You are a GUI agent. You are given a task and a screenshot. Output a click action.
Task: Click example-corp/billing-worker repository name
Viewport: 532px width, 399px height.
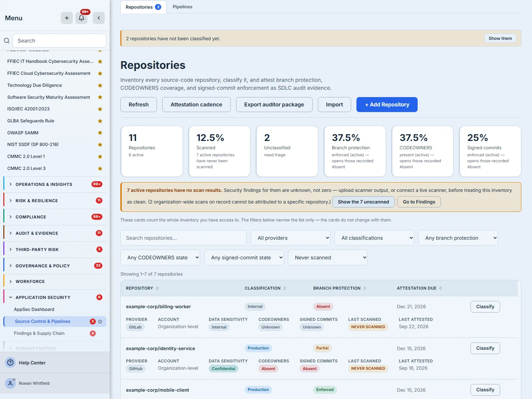[x=158, y=307]
